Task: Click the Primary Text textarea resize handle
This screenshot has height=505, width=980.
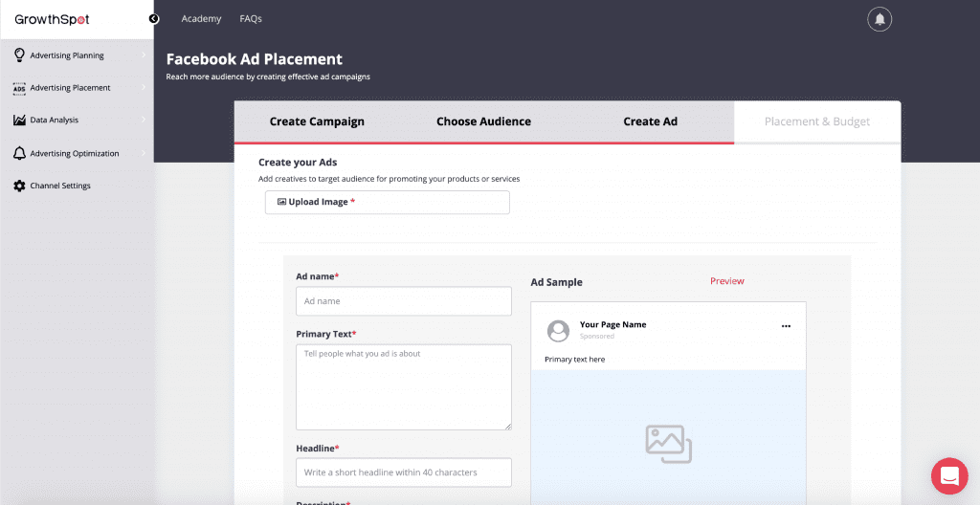Action: pos(508,427)
